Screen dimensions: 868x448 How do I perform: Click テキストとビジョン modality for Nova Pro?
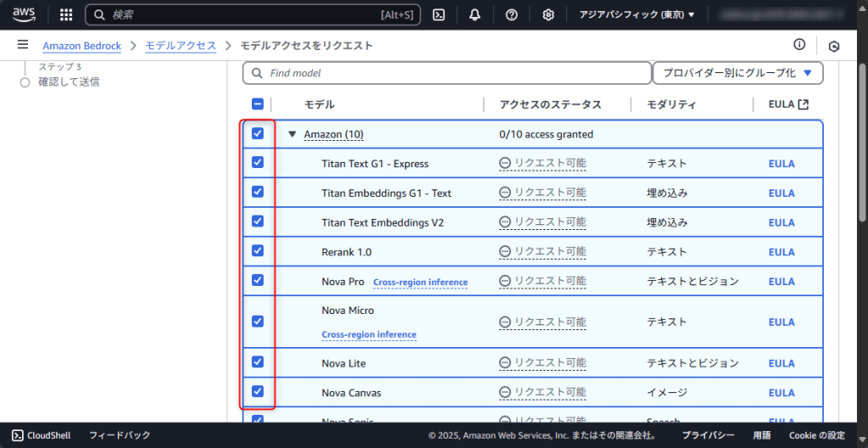click(x=693, y=281)
